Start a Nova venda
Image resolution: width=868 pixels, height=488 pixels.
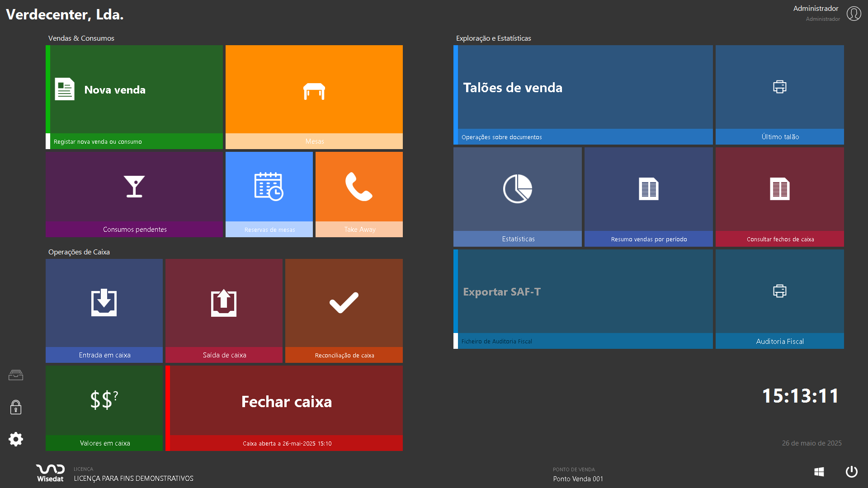tap(134, 90)
